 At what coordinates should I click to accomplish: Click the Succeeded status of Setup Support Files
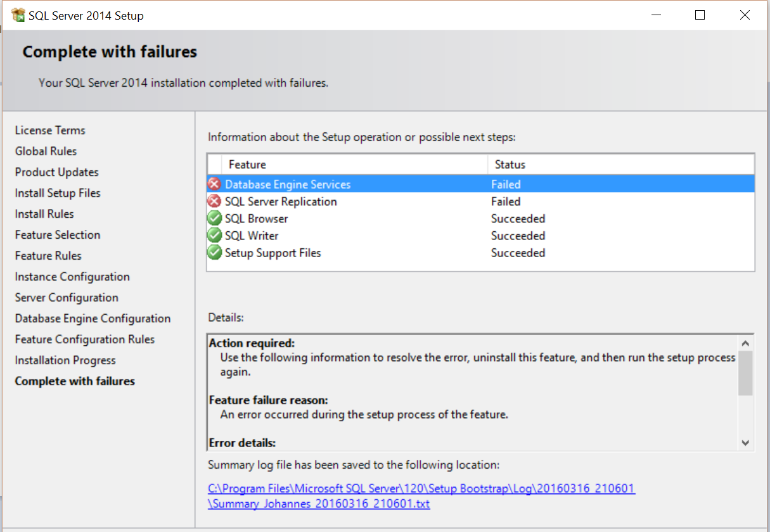(518, 253)
